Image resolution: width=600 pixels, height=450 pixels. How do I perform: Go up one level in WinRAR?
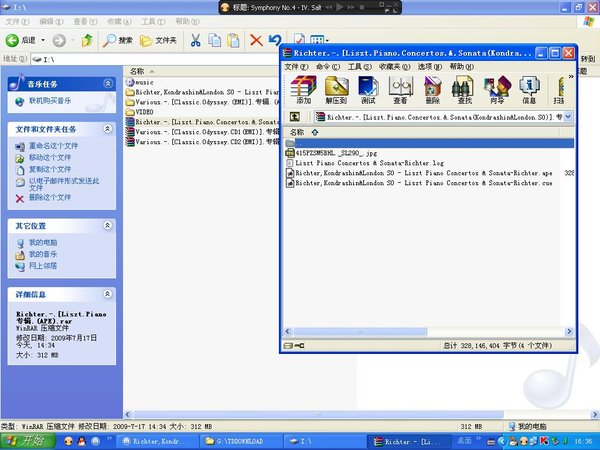pos(295,117)
